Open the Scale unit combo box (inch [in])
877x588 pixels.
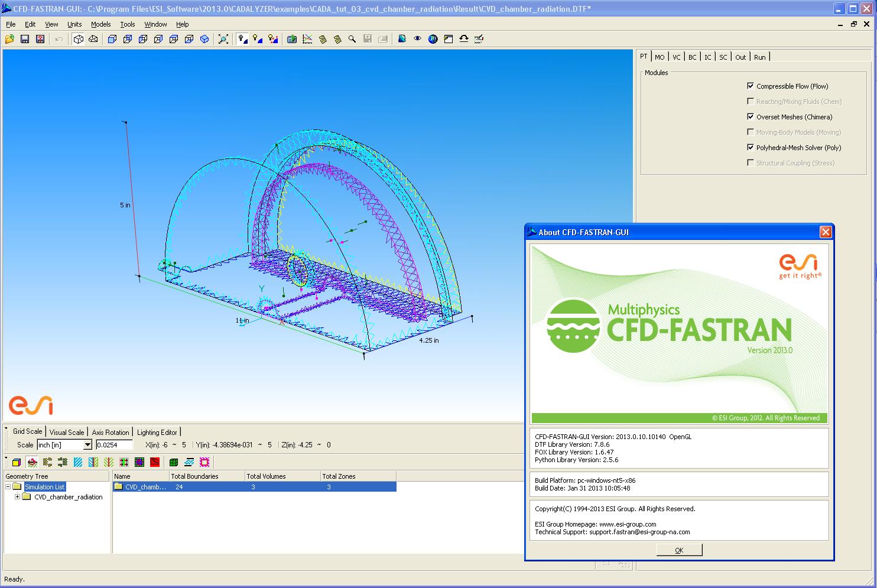click(64, 444)
